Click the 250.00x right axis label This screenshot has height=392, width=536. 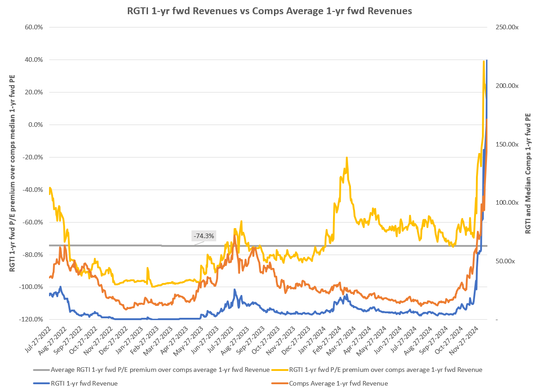click(x=507, y=27)
